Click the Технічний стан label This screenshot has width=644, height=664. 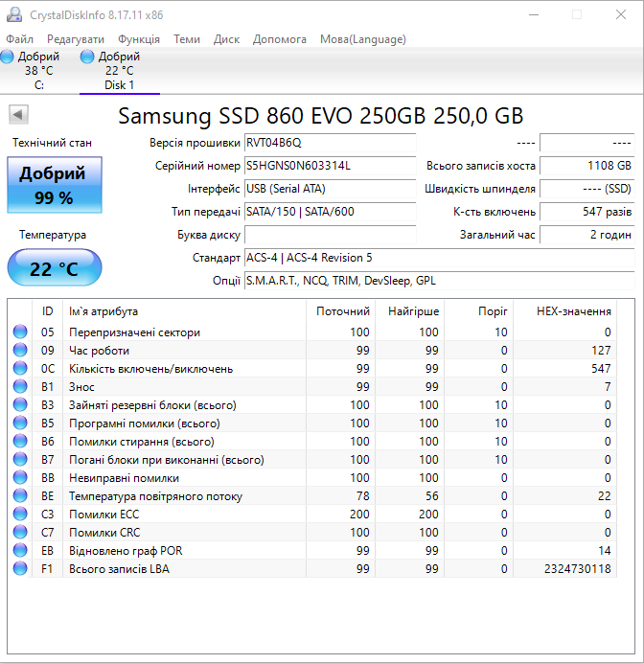pos(52,143)
